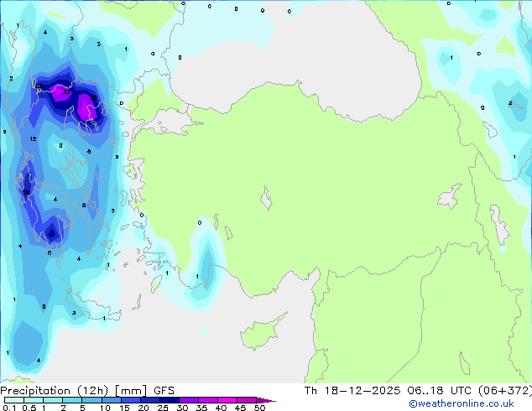532x411 pixels.
Task: Click the '27' precipitation value on map
Action: point(94,97)
